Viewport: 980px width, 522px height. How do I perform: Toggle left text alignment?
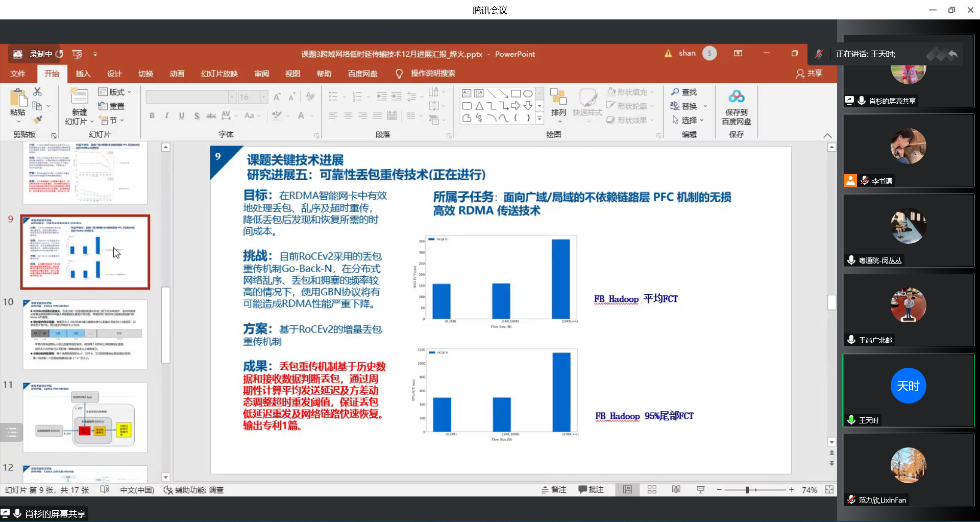pyautogui.click(x=333, y=116)
